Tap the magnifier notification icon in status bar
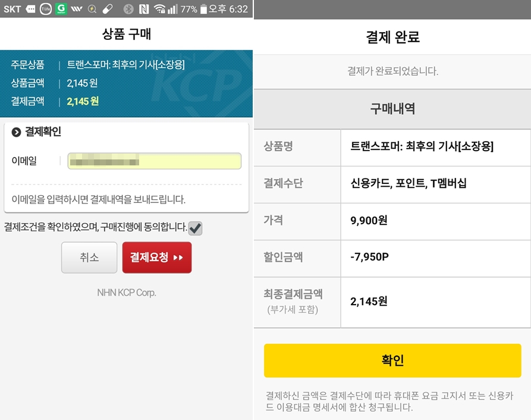 pyautogui.click(x=92, y=9)
